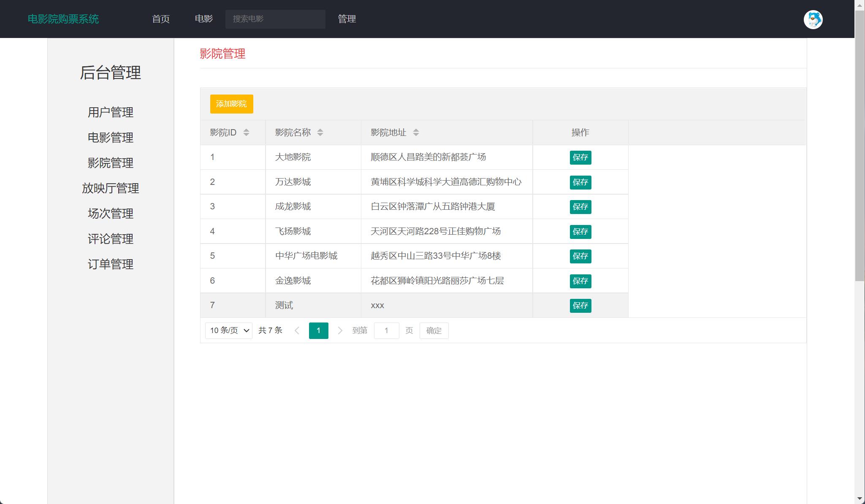Click the 电影院购票系统 logo text
Screen dimensions: 865x504
[x=63, y=19]
